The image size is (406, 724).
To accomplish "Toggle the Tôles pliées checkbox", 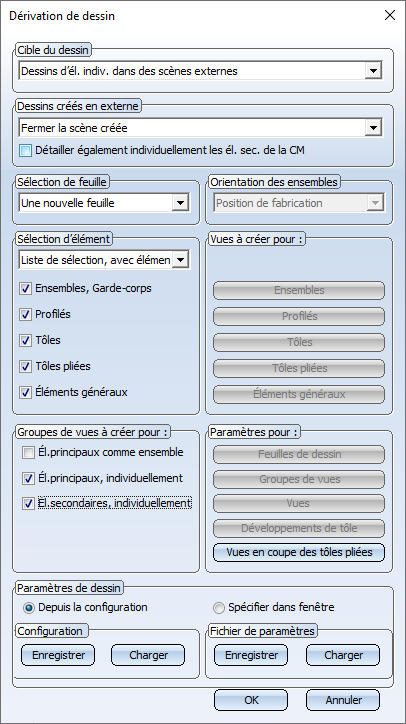I will [x=25, y=367].
